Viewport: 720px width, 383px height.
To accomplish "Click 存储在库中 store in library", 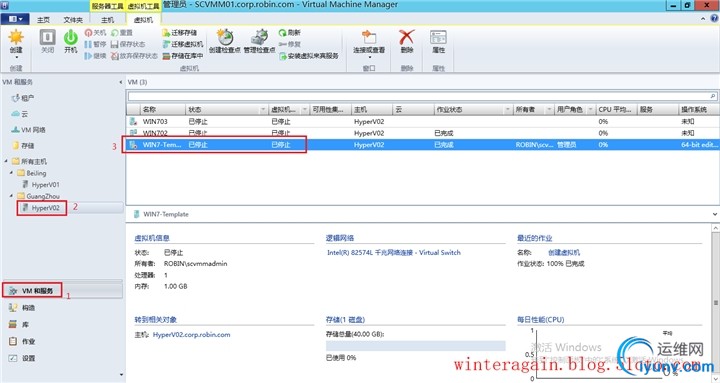I will 183,56.
